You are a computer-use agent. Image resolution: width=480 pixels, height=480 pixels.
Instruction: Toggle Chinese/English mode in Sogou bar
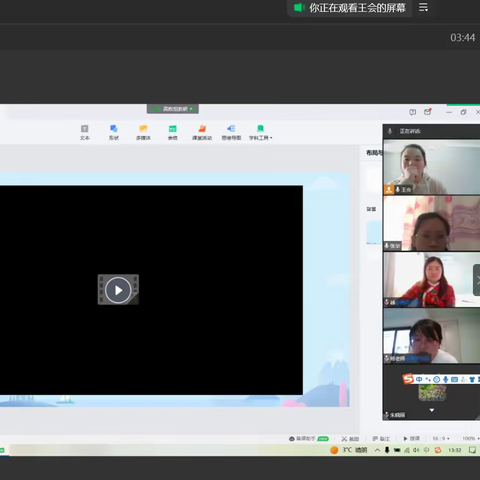click(x=419, y=379)
